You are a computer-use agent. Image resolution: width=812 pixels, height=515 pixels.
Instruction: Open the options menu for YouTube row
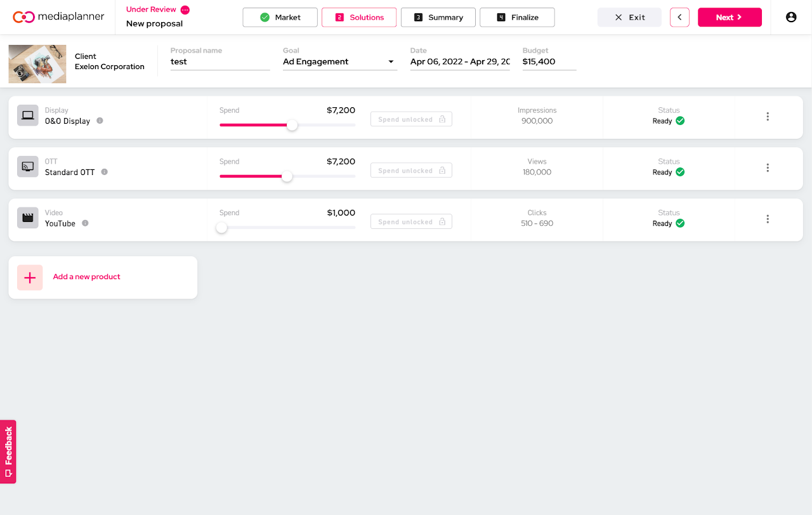(768, 219)
